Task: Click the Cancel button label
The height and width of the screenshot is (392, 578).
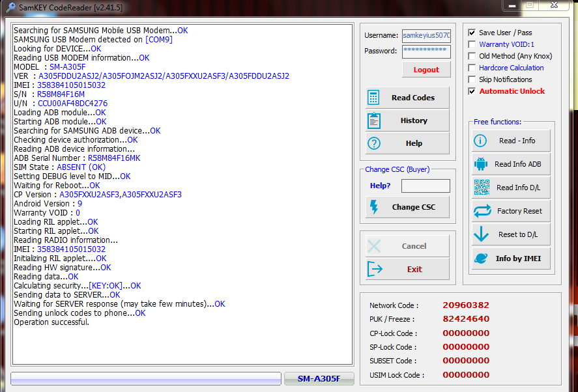Action: point(414,246)
